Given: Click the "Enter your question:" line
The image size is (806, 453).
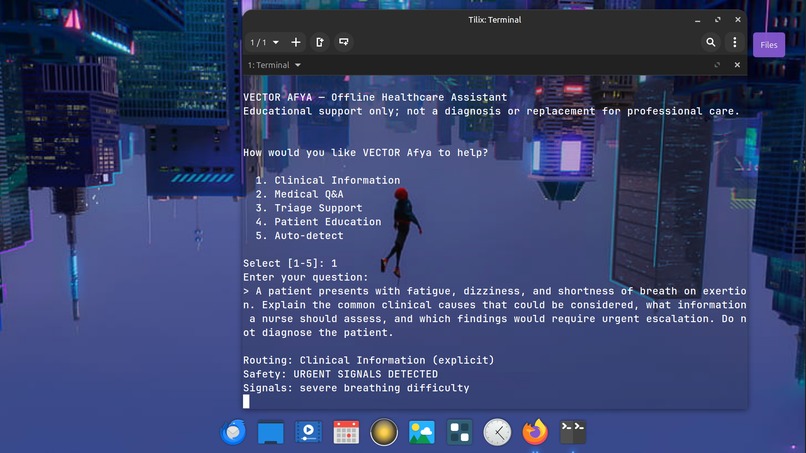Looking at the screenshot, I should pyautogui.click(x=306, y=278).
